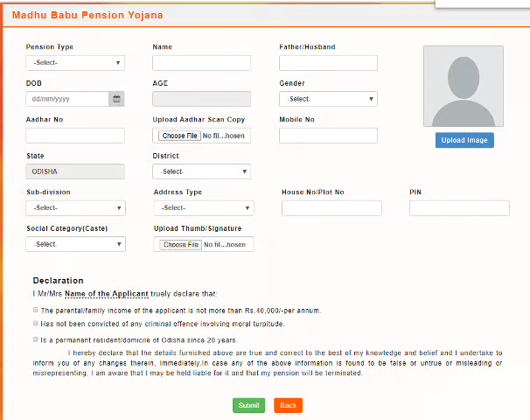Open the Gender dropdown
The height and width of the screenshot is (420, 530).
328,99
